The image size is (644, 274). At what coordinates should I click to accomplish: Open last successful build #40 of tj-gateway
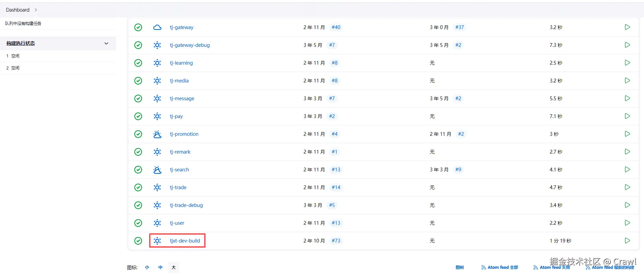click(336, 27)
